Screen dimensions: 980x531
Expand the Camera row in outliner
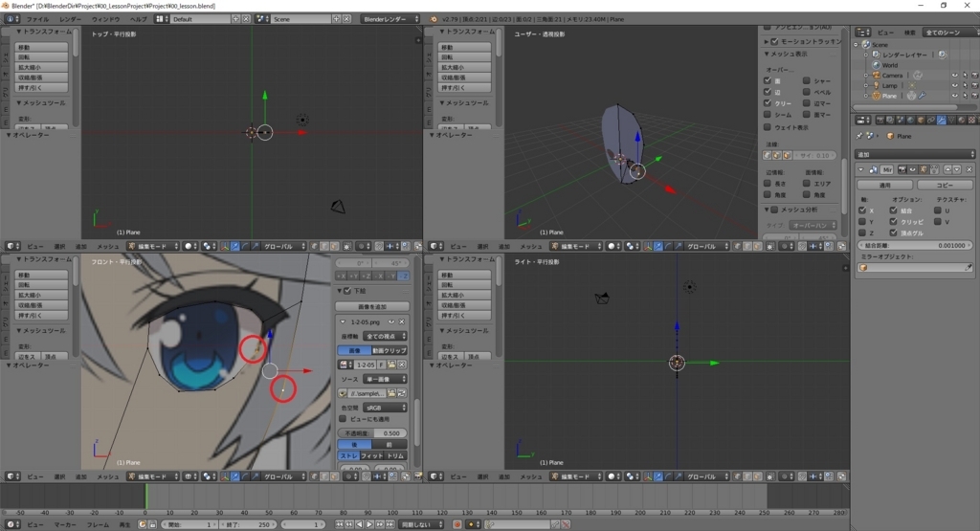pyautogui.click(x=865, y=75)
